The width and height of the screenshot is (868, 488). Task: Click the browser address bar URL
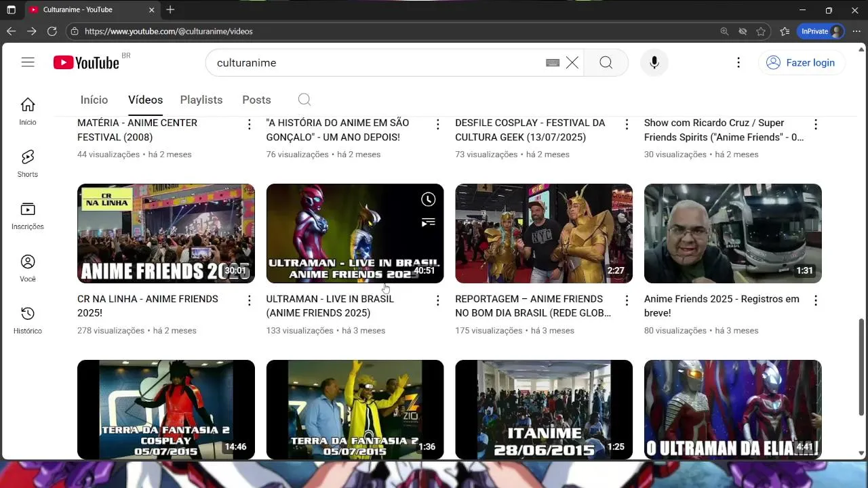(169, 31)
